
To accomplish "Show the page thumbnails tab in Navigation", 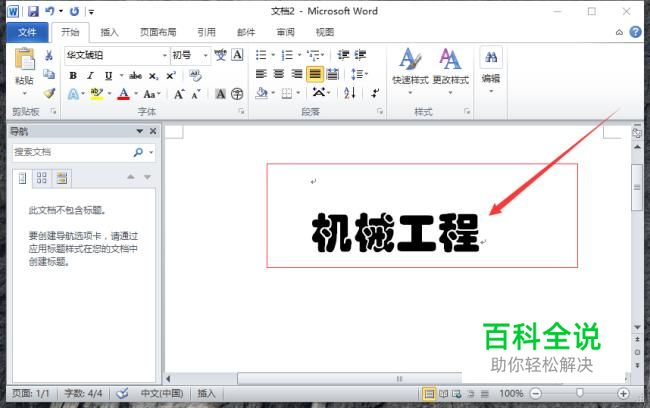I will point(42,178).
